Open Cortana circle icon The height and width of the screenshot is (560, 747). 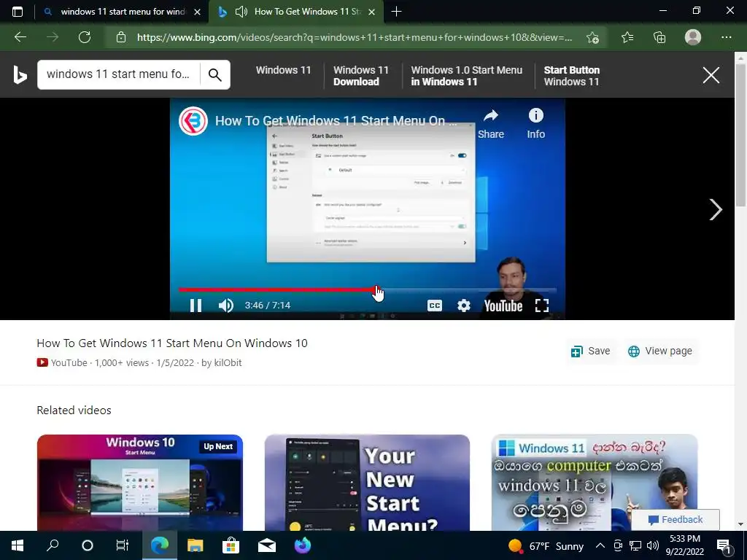(x=88, y=545)
